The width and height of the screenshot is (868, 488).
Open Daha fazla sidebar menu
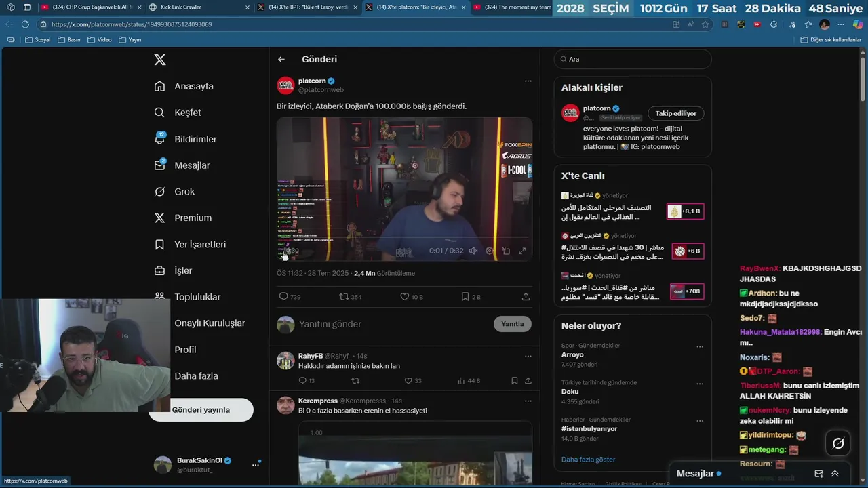tap(196, 376)
